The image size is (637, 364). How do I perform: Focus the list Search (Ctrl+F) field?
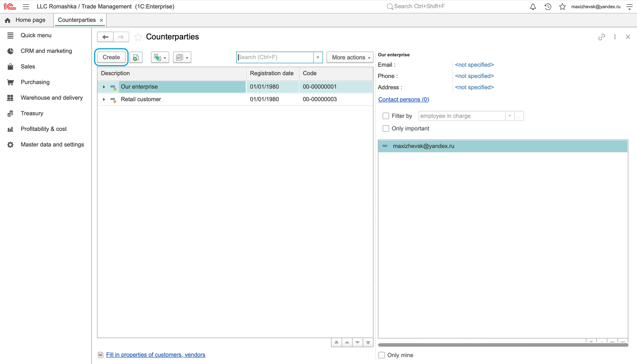pos(275,57)
